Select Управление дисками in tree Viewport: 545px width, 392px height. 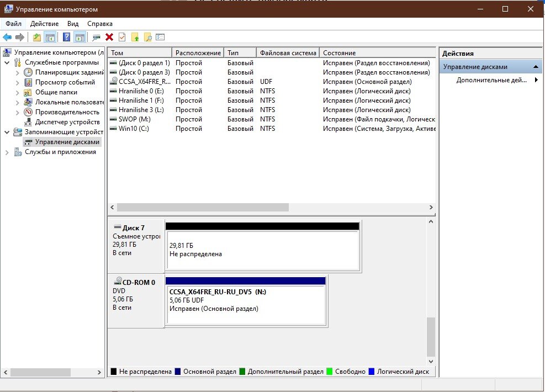(67, 142)
